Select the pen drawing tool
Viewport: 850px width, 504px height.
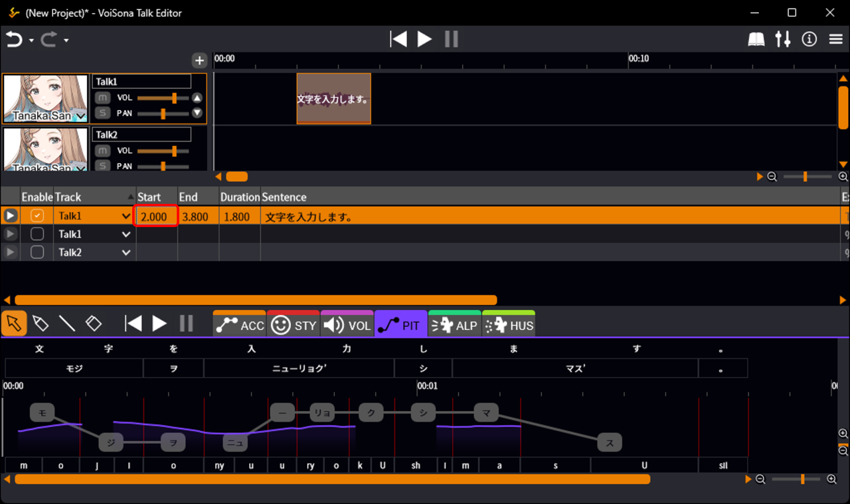tap(41, 323)
